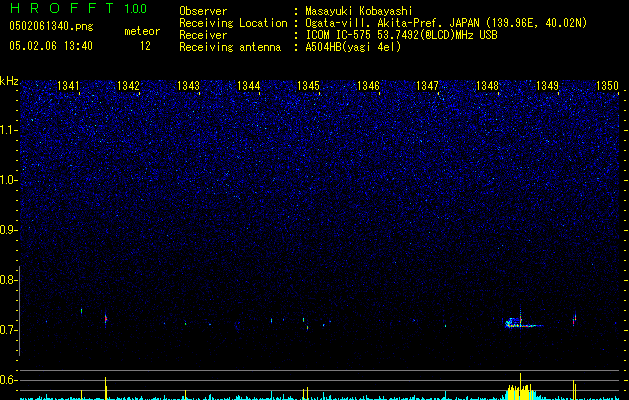
Task: Click the 1343 time axis label
Action: coord(188,85)
